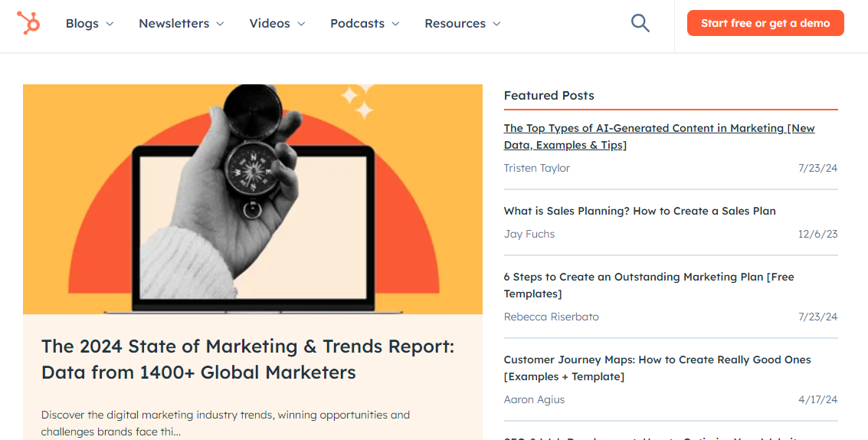Expand the chevron next to Resources

(x=496, y=24)
